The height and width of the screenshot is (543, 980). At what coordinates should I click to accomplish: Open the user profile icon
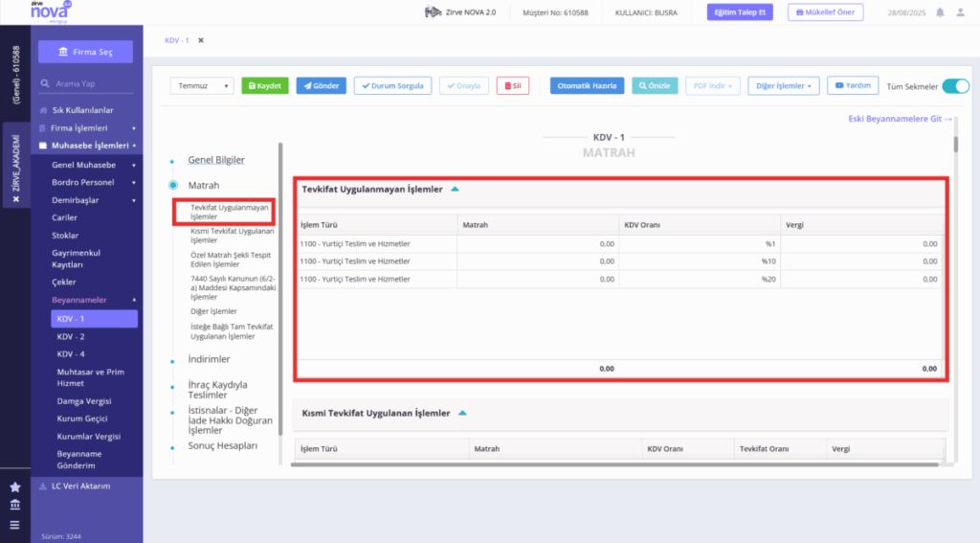(961, 12)
